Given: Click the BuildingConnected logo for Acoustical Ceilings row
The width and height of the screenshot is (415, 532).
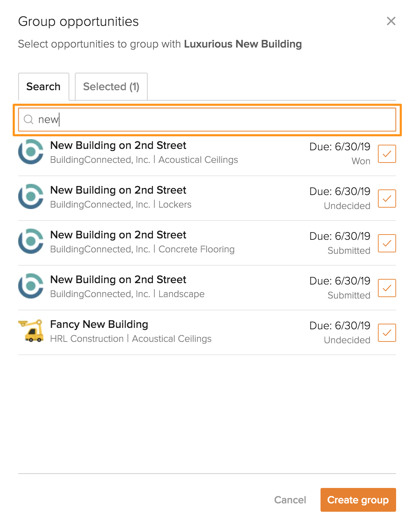Looking at the screenshot, I should tap(31, 152).
